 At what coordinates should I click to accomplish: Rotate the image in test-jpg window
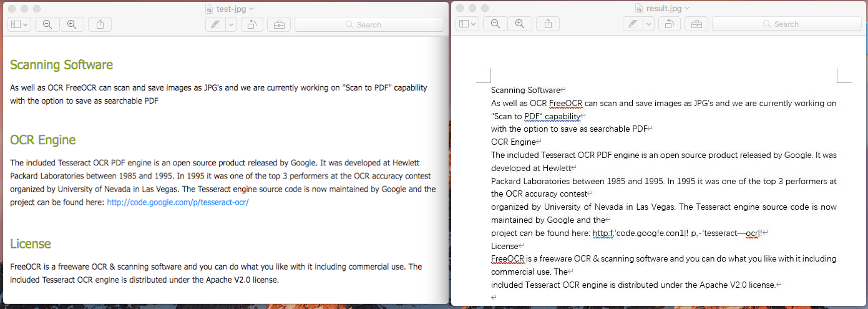(x=251, y=24)
